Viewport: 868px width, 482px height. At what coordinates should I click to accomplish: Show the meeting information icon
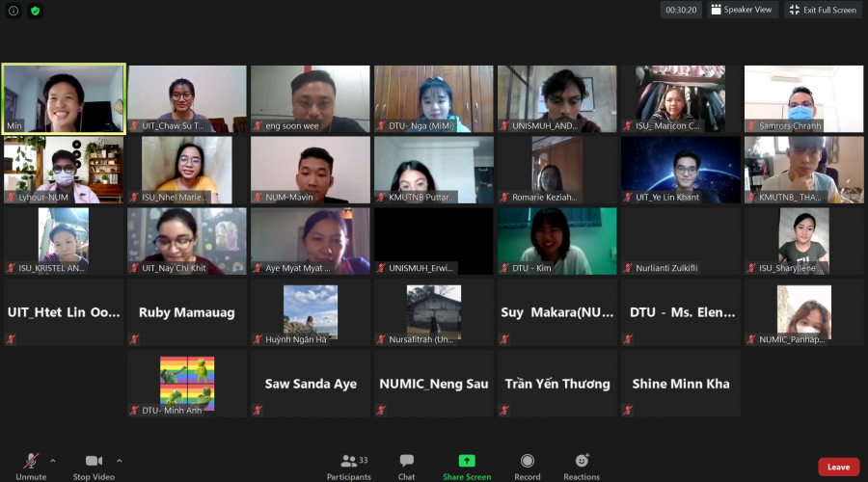click(x=14, y=11)
